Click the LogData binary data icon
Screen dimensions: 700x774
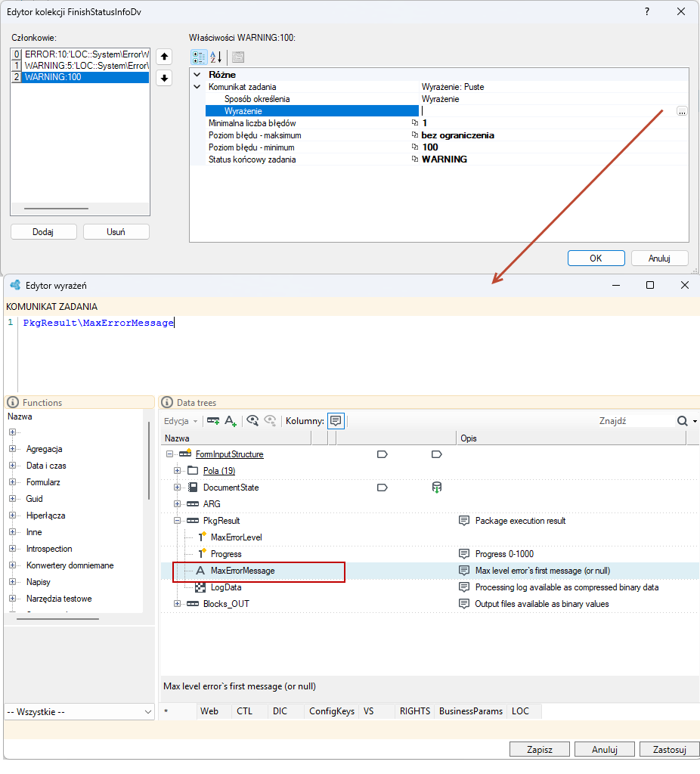click(x=200, y=587)
